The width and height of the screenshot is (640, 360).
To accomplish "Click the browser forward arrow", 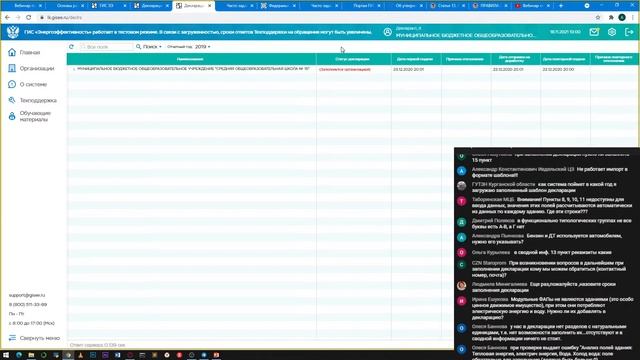I will coord(18,18).
